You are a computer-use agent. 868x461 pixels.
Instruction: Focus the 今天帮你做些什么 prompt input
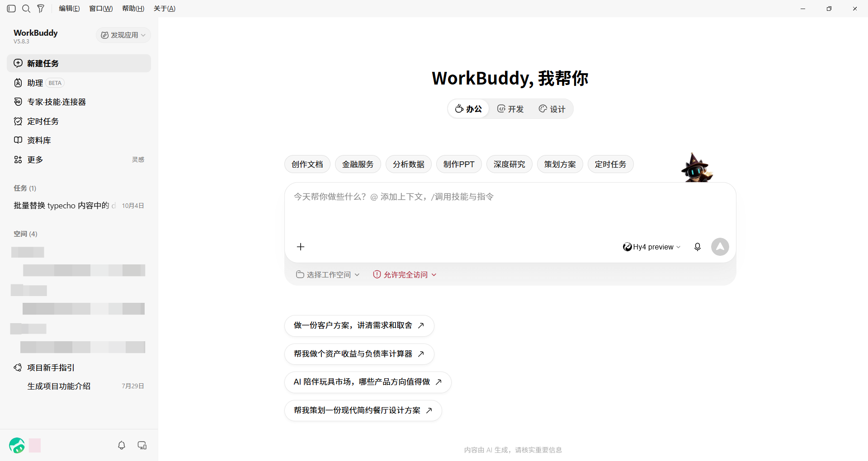click(510, 210)
